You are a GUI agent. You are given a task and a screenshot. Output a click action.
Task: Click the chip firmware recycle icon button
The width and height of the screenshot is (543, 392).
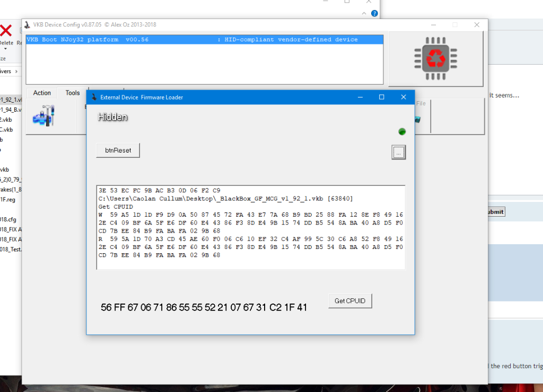pyautogui.click(x=435, y=58)
